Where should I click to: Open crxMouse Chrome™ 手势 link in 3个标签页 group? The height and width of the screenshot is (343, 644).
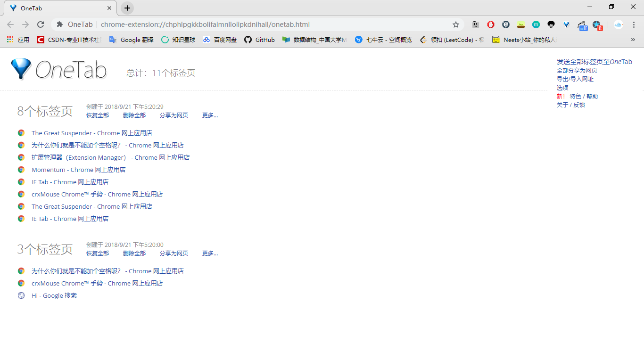(97, 283)
